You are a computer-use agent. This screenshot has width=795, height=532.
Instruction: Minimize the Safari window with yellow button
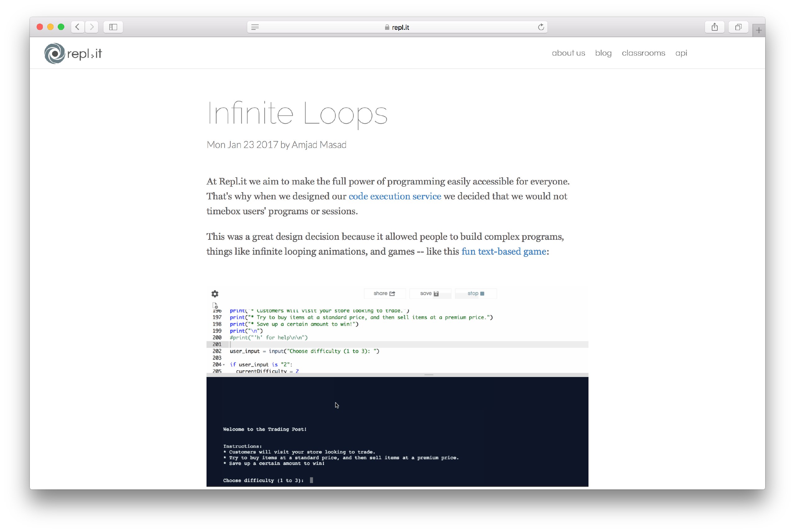(50, 27)
